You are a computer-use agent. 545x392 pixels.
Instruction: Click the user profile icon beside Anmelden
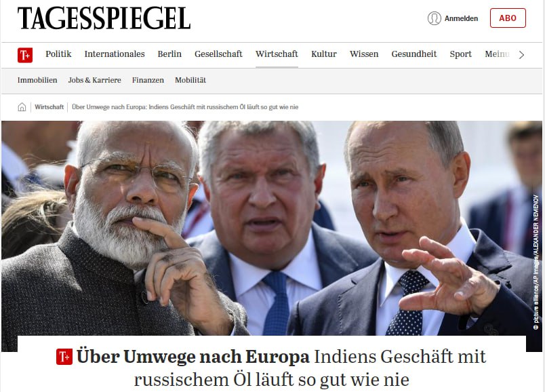[x=434, y=18]
